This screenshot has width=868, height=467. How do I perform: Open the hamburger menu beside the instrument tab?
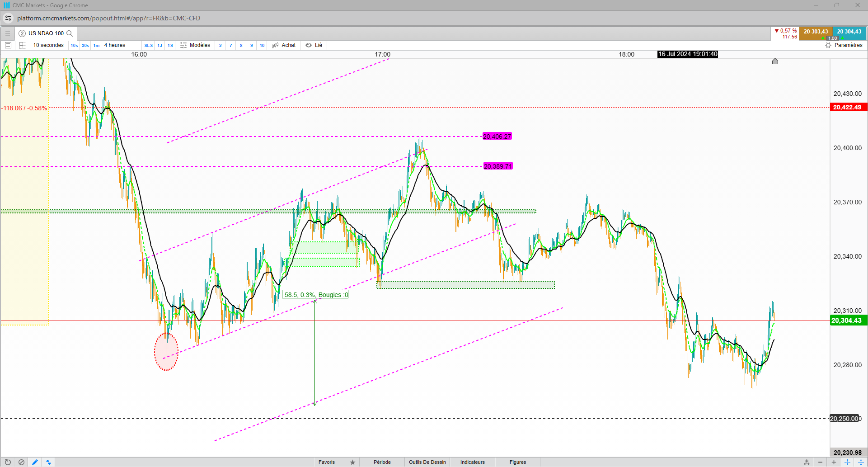coord(8,33)
